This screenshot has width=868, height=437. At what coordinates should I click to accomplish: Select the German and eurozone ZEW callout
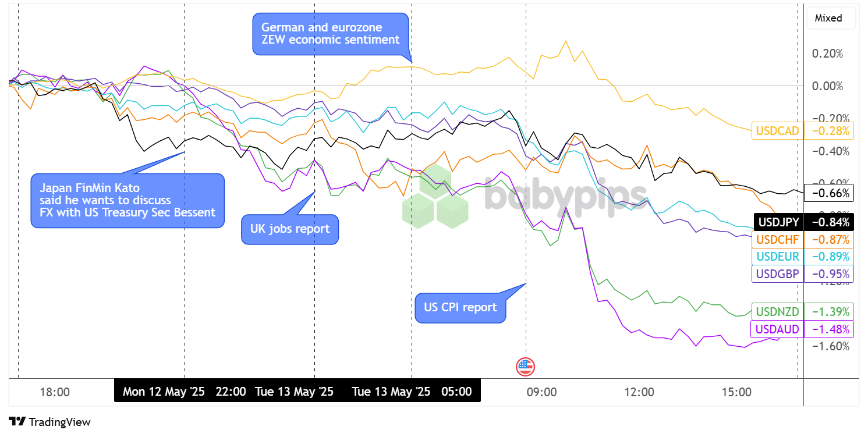pos(331,34)
